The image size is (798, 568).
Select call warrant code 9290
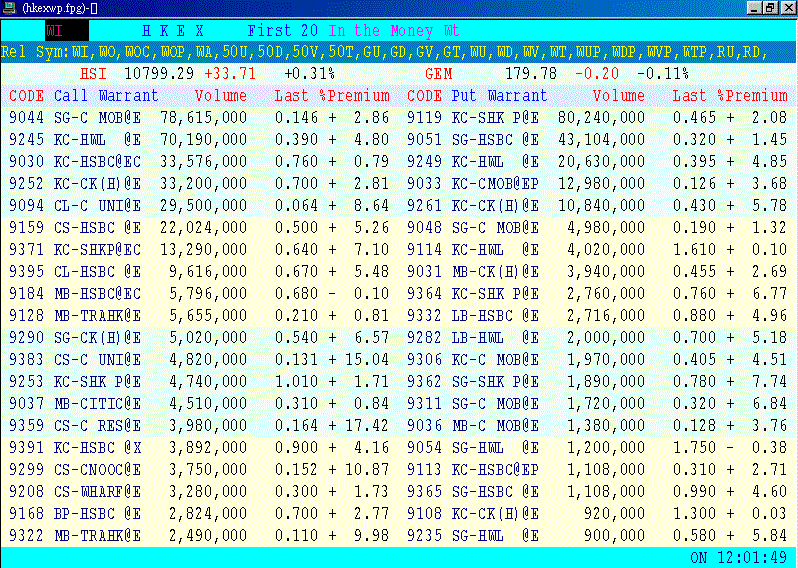point(26,337)
